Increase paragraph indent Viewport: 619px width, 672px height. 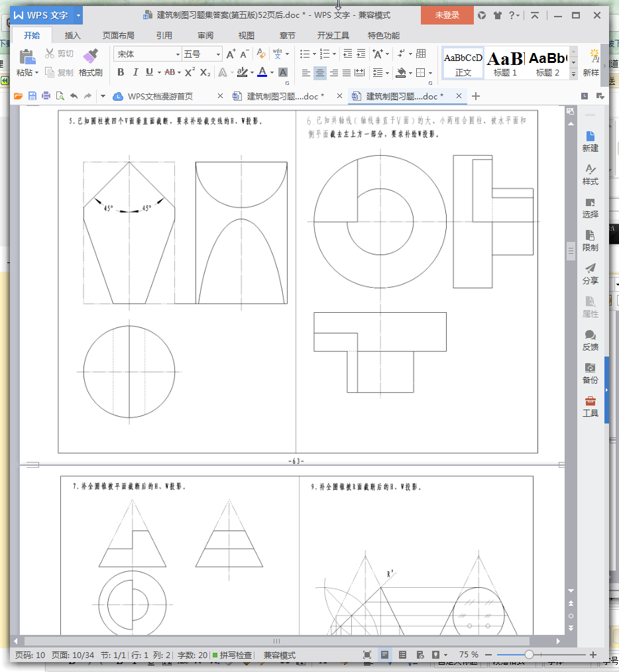pos(361,54)
